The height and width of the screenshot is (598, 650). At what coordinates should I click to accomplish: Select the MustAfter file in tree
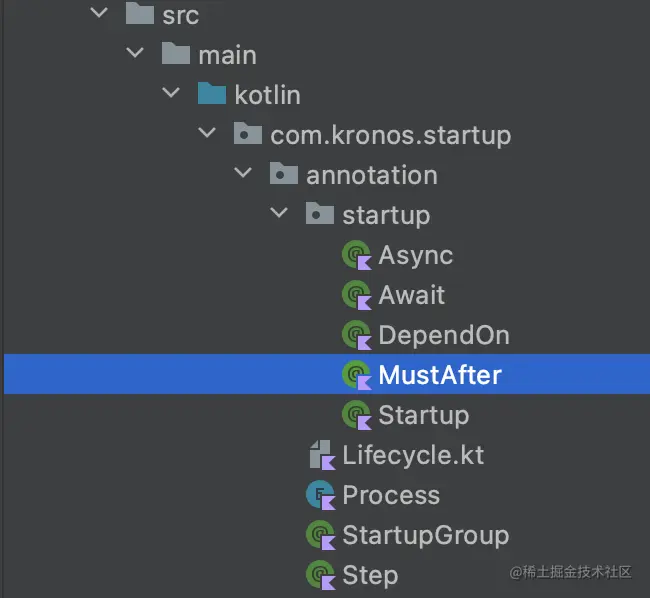click(439, 375)
